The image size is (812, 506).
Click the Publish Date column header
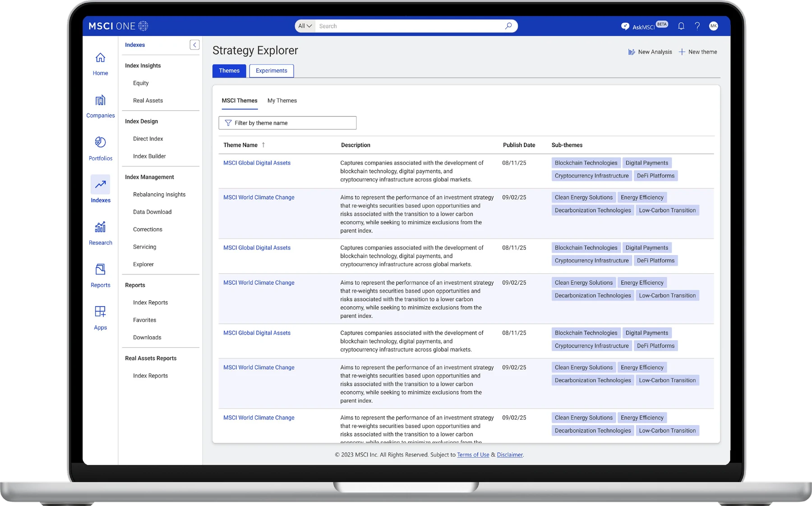click(x=519, y=145)
